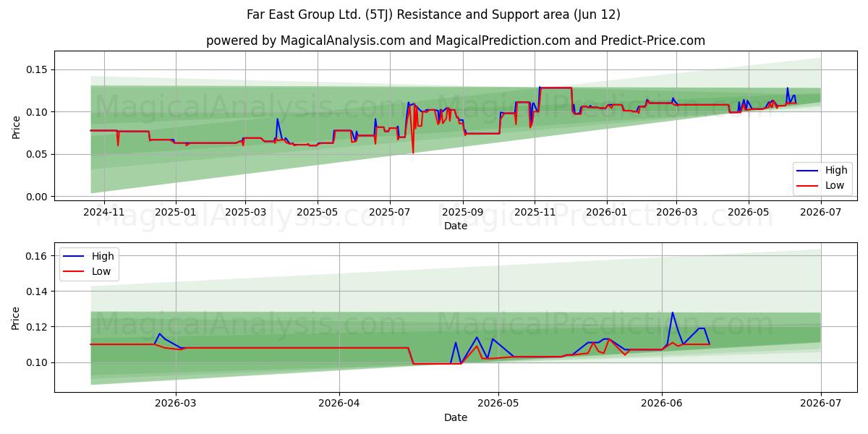The width and height of the screenshot is (868, 434).
Task: Click the '2025-03' x-axis label in the top chart
Action: (244, 212)
